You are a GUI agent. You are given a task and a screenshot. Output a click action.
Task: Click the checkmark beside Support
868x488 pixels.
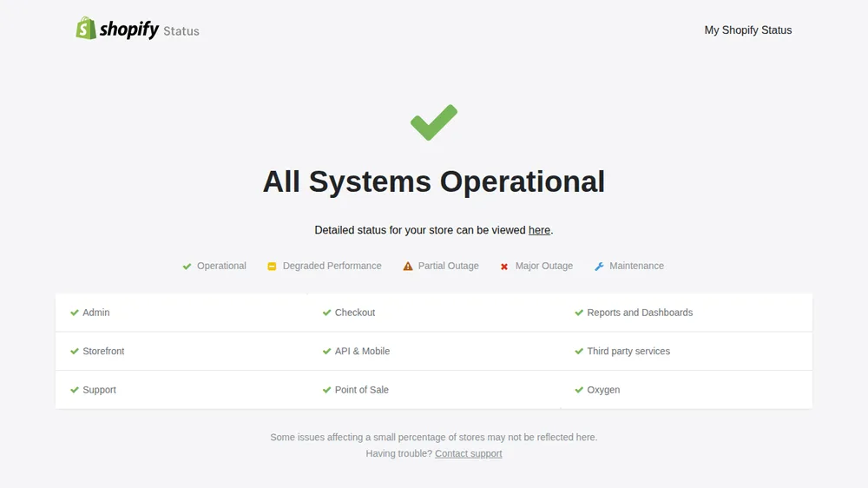[75, 390]
